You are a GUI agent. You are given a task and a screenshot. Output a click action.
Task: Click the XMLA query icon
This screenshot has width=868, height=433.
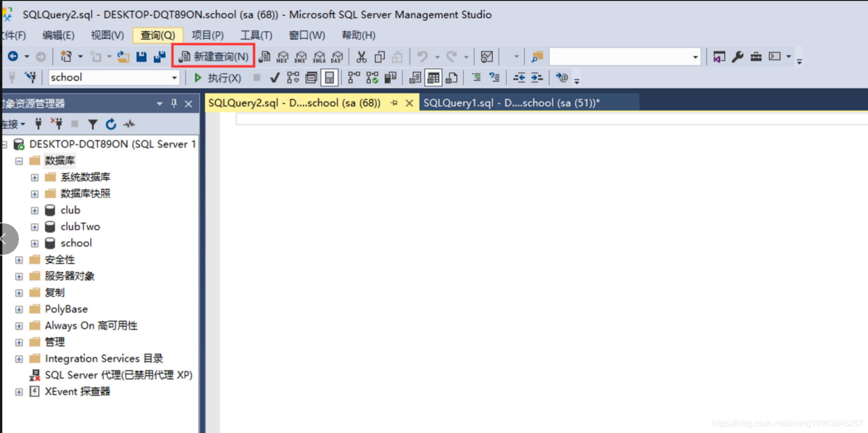pyautogui.click(x=319, y=57)
